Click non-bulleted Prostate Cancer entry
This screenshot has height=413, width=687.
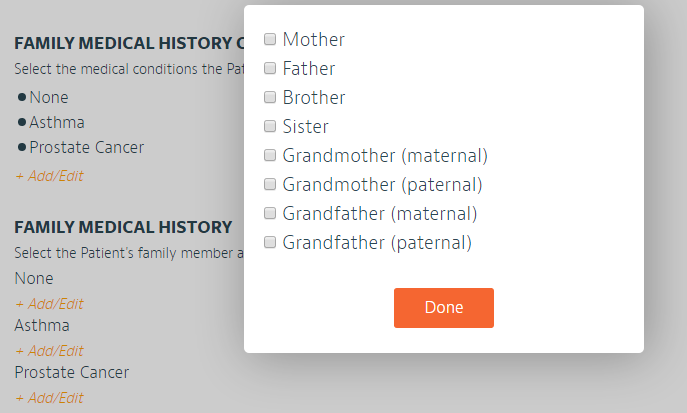tap(71, 373)
